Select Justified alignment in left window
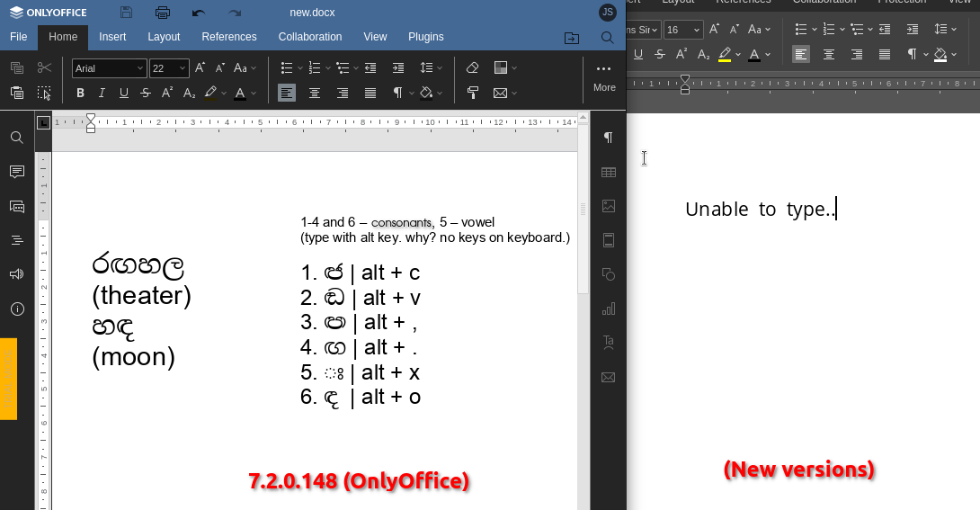This screenshot has width=980, height=510. (x=370, y=94)
